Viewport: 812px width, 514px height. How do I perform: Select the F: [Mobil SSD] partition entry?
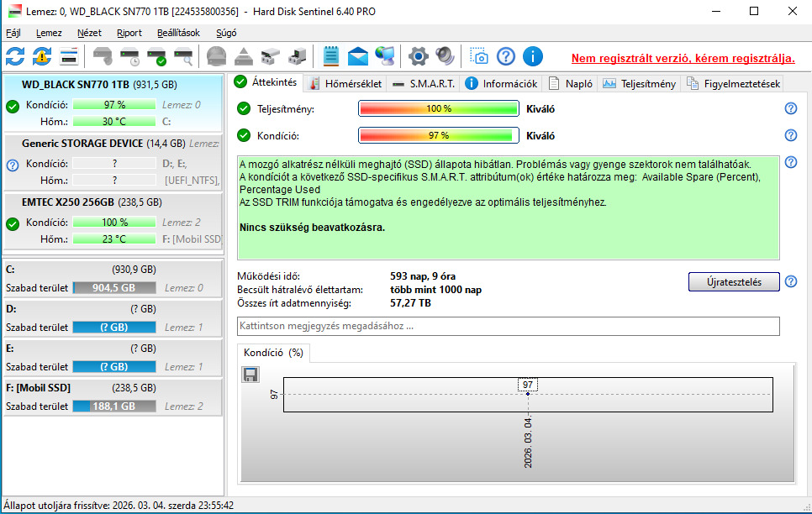[x=113, y=396]
